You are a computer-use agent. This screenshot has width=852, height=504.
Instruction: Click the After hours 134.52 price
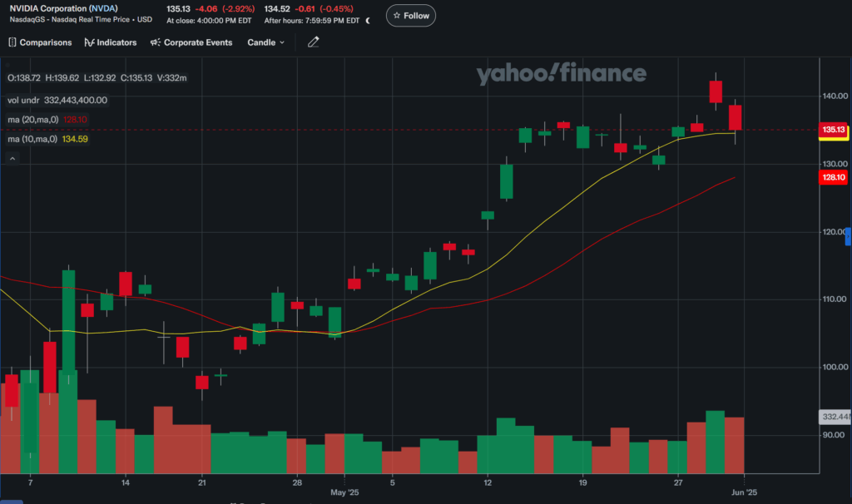(x=276, y=8)
